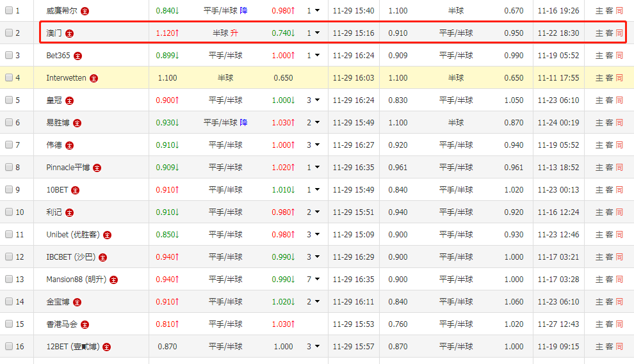This screenshot has height=364, width=634.
Task: Click the 半球 升 handicap in 澳门 row
Action: (x=225, y=33)
